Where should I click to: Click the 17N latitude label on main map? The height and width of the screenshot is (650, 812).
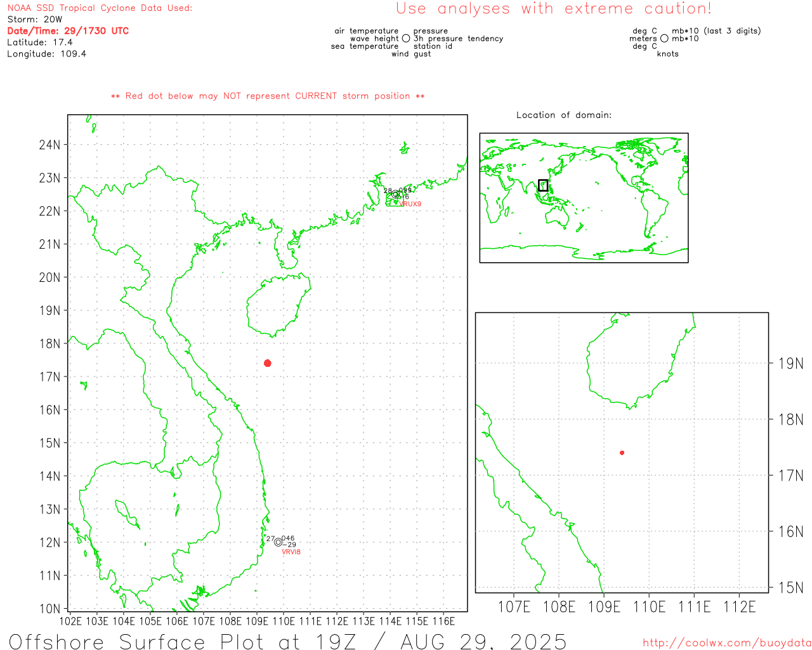click(49, 377)
